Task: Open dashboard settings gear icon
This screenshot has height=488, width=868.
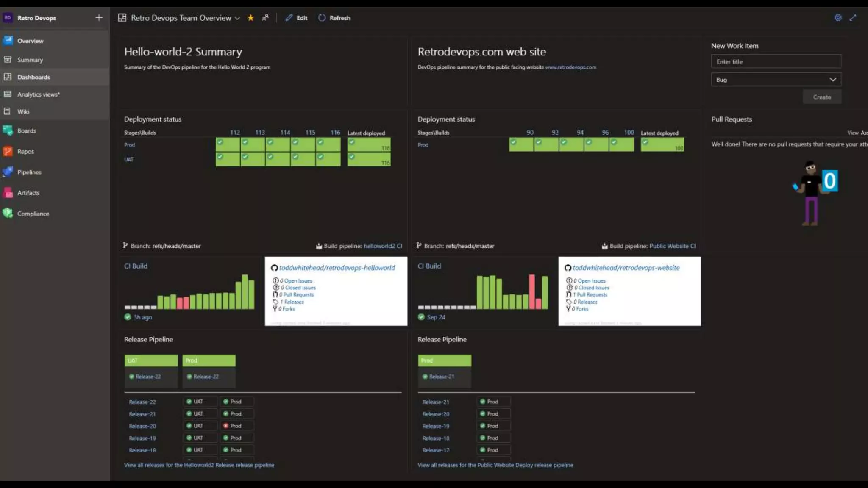Action: [x=838, y=18]
